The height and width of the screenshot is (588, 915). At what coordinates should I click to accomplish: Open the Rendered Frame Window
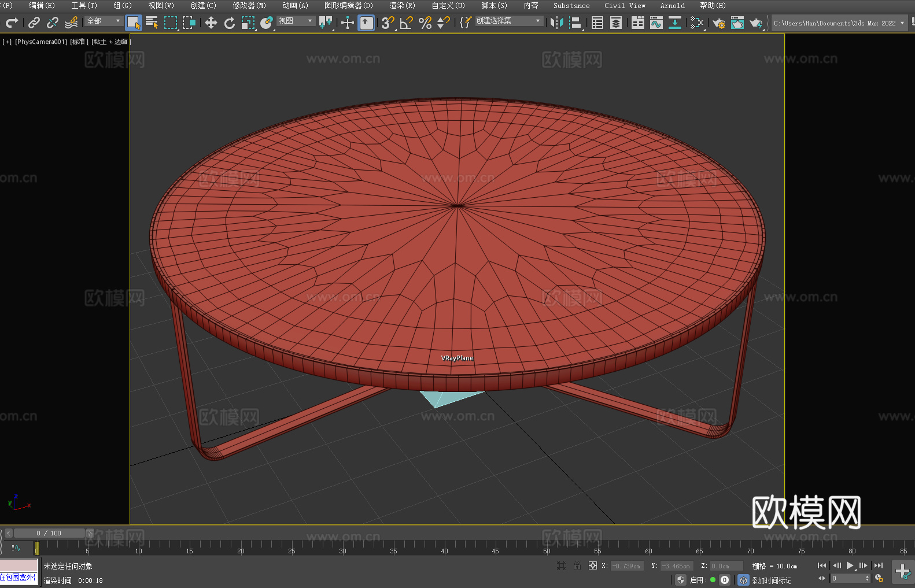[737, 23]
